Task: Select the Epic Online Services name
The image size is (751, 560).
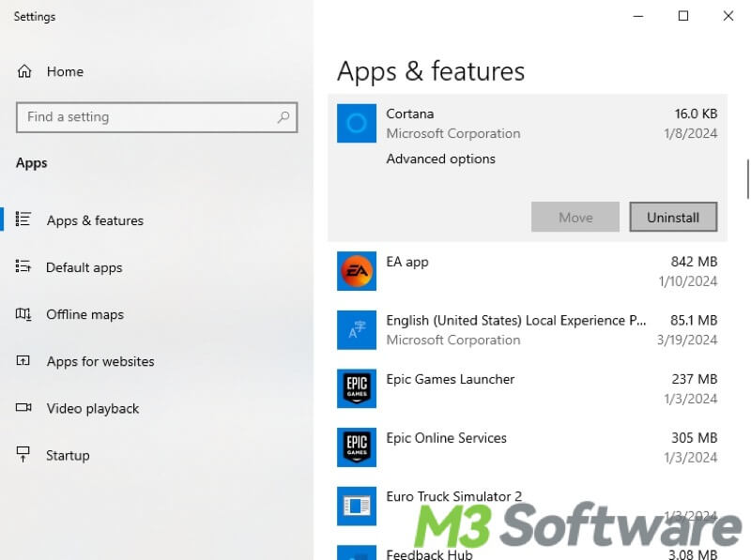Action: click(x=447, y=438)
